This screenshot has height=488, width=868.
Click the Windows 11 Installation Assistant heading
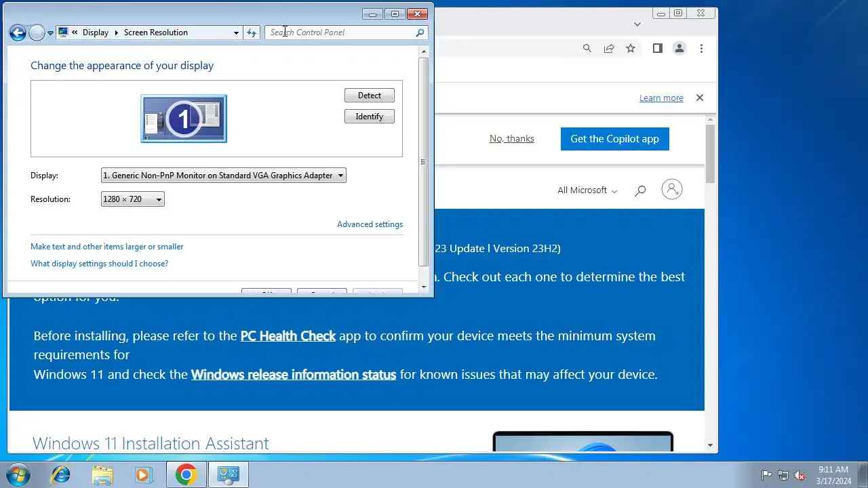(151, 443)
